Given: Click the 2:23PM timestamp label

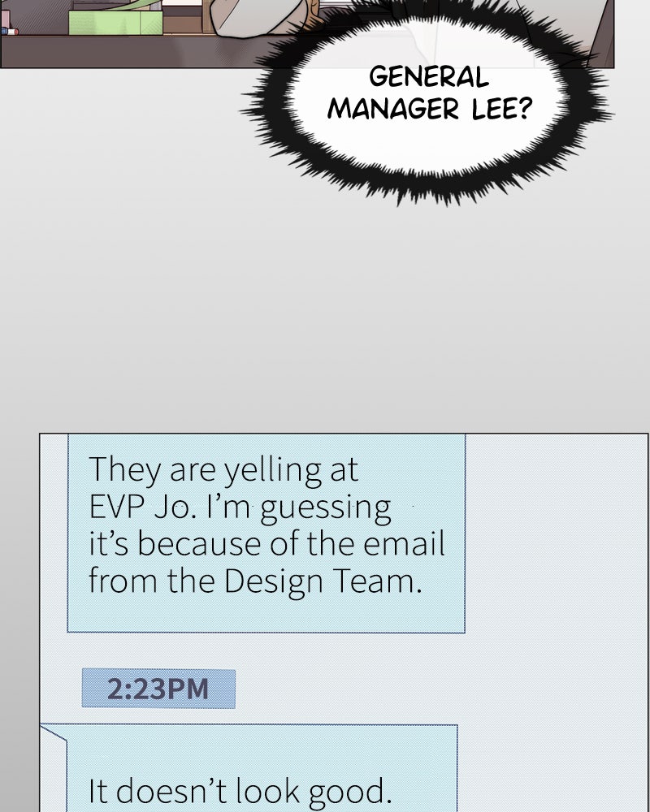Looking at the screenshot, I should [158, 689].
